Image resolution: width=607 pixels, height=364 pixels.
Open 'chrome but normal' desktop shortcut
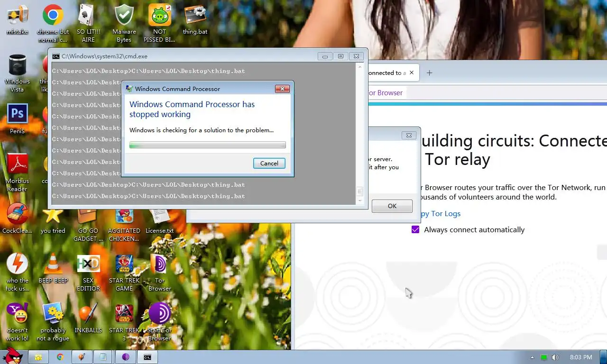[x=53, y=23]
